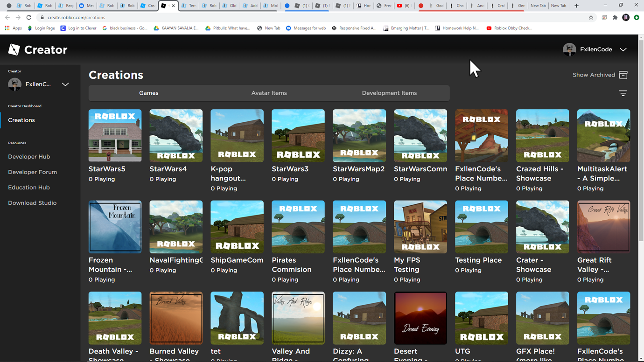
Task: Expand the creator selector chevron in sidebar
Action: click(x=65, y=84)
